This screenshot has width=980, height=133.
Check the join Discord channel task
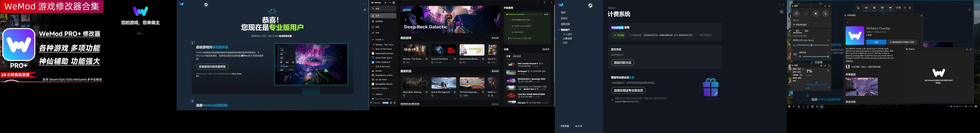(509, 26)
